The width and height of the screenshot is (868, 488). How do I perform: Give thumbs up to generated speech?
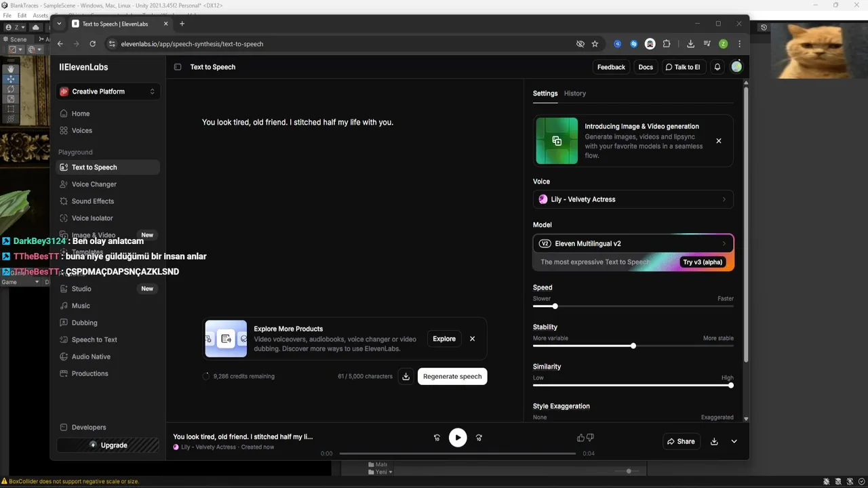[580, 438]
